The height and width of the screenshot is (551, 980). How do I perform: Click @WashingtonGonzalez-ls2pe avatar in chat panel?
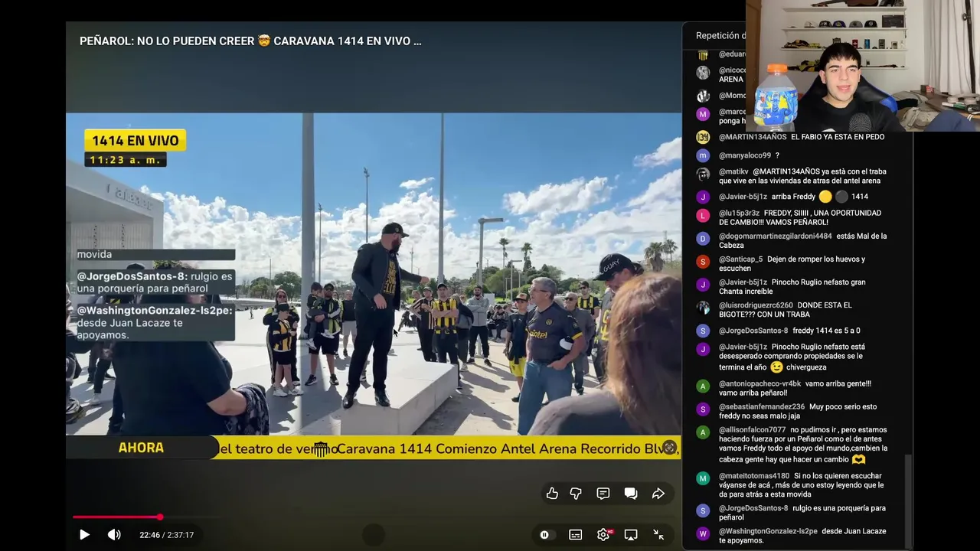point(703,533)
